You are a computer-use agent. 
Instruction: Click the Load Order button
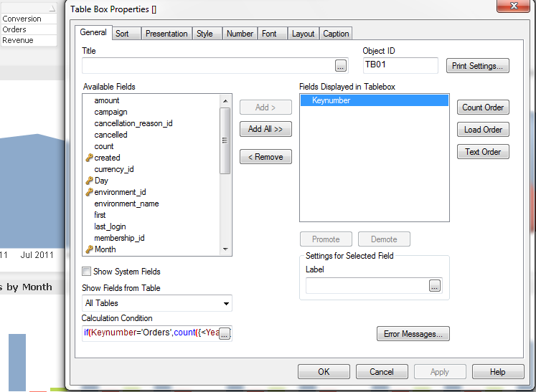(x=483, y=130)
